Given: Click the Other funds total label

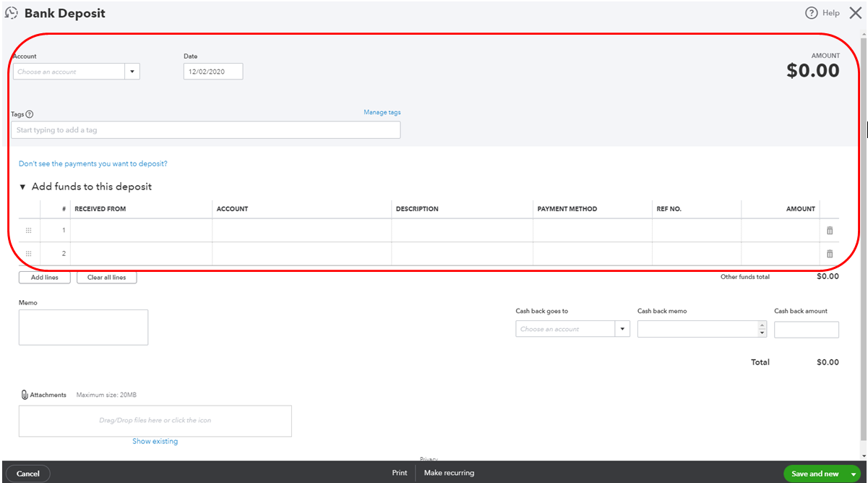Looking at the screenshot, I should pos(745,277).
